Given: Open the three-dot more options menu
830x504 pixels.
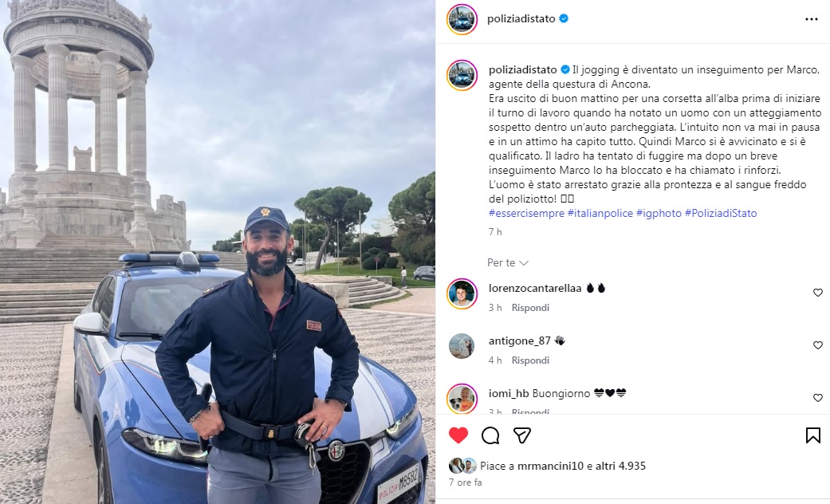Looking at the screenshot, I should point(811,19).
